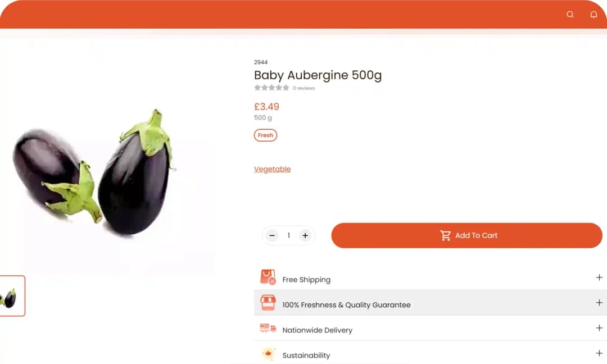Expand the Sustainability section
607x364 pixels.
click(599, 353)
